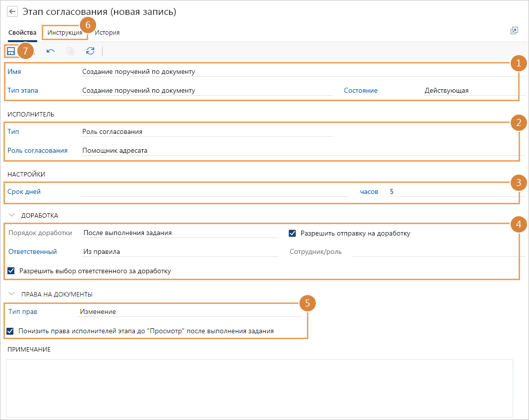Click the undo arrow in the toolbar

point(51,51)
